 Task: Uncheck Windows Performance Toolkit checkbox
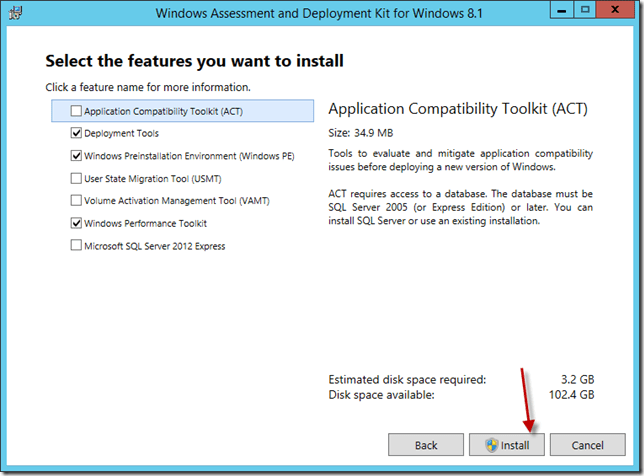coord(77,223)
